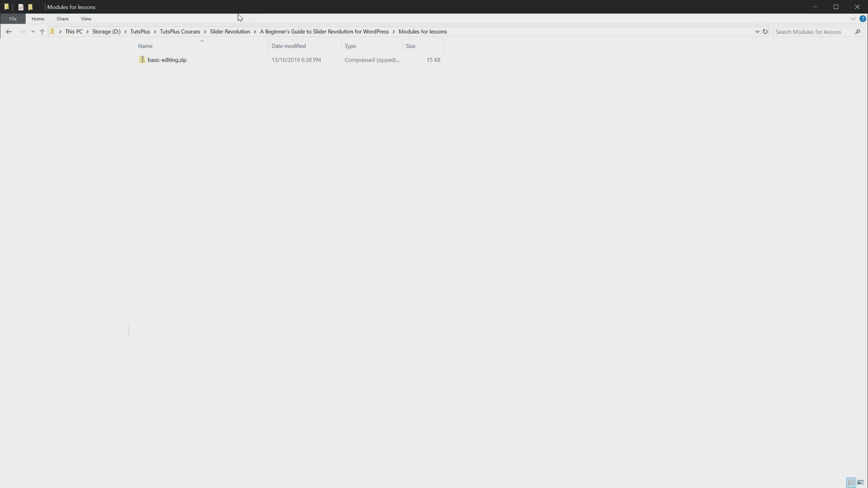Click Properties icon in quick access toolbar
868x488 pixels.
click(21, 7)
